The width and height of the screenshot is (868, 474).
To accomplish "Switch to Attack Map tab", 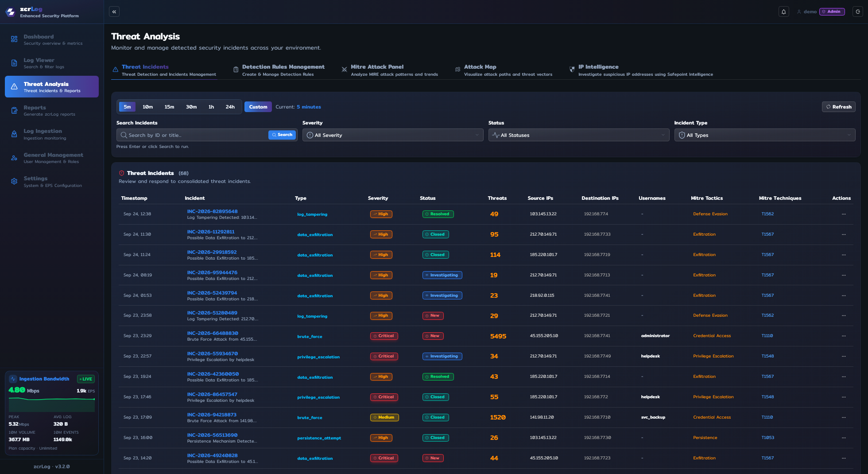I will pyautogui.click(x=504, y=70).
